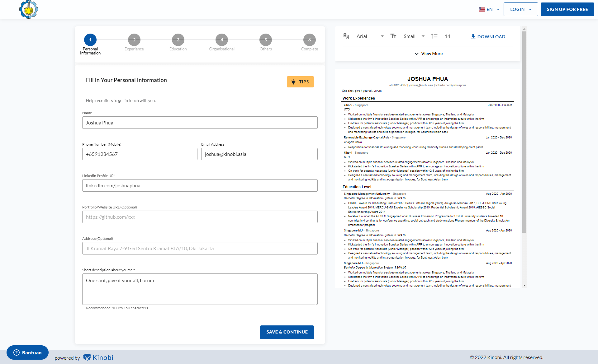Open the Bantuan help widget
This screenshot has width=598, height=364.
(27, 352)
